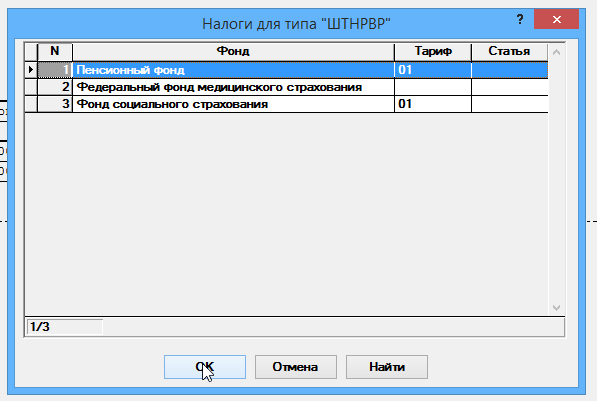The image size is (597, 401).
Task: Close the Налоги dialog window
Action: point(556,19)
